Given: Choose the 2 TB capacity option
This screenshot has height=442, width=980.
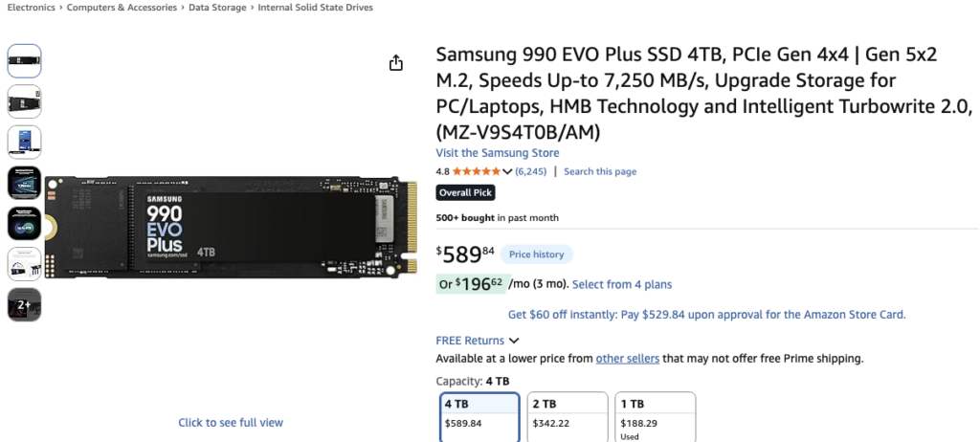Looking at the screenshot, I should 567,415.
